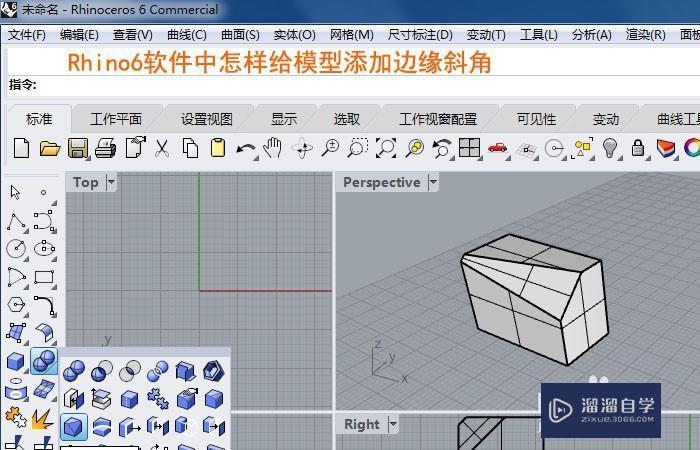Select the Rectangle tool in sidebar
This screenshot has width=700, height=450.
pos(44,277)
